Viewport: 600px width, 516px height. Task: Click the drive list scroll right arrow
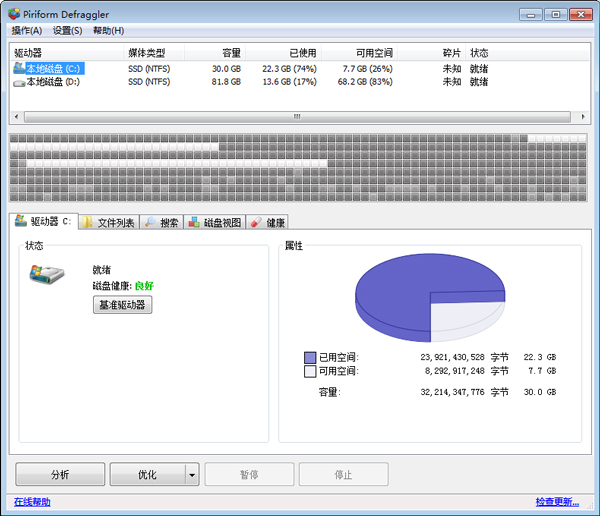point(583,116)
